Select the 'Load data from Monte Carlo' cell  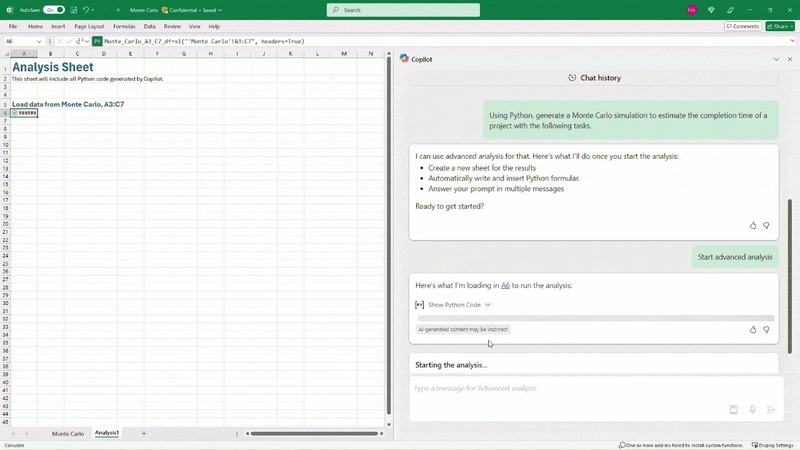[68, 104]
